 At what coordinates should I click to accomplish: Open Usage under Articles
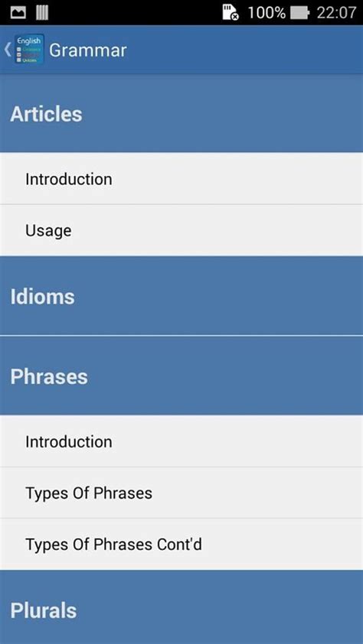181,230
